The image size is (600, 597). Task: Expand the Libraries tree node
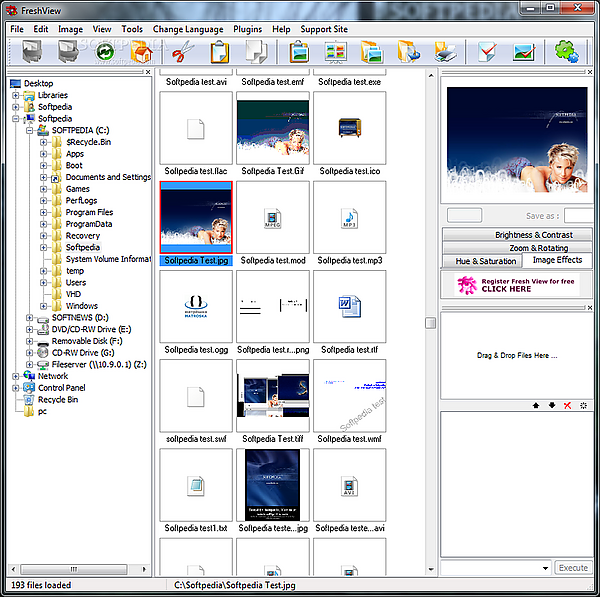pyautogui.click(x=16, y=95)
